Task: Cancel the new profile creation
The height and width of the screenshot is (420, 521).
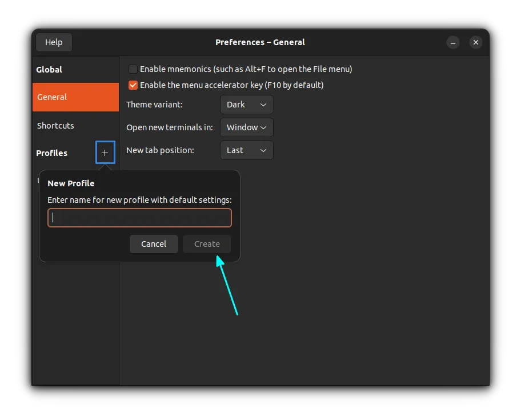Action: click(x=154, y=243)
